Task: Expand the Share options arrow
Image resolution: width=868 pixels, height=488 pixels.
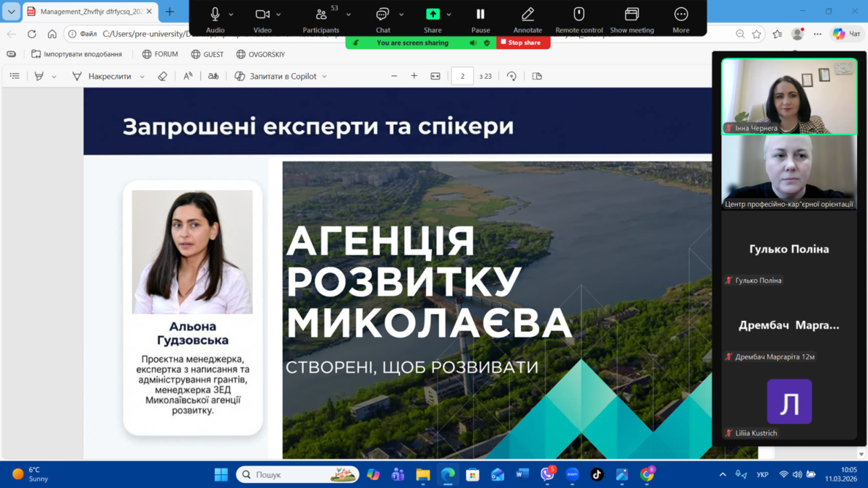Action: 448,14
